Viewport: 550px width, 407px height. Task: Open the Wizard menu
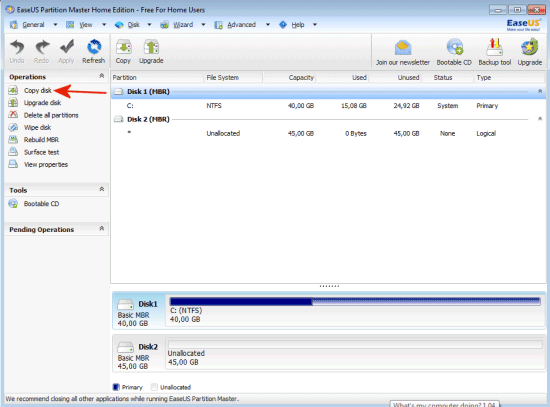[x=183, y=25]
